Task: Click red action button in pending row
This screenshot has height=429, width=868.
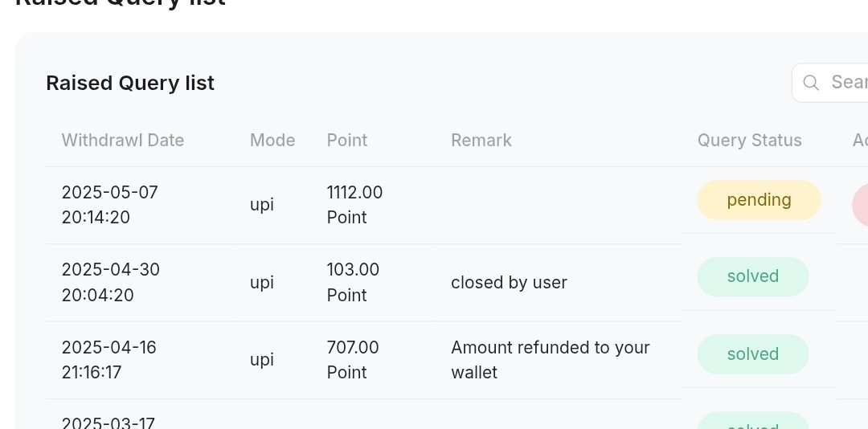Action: pyautogui.click(x=860, y=205)
